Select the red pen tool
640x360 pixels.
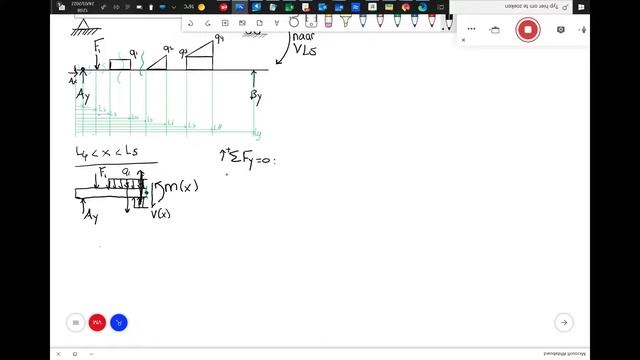click(x=432, y=20)
